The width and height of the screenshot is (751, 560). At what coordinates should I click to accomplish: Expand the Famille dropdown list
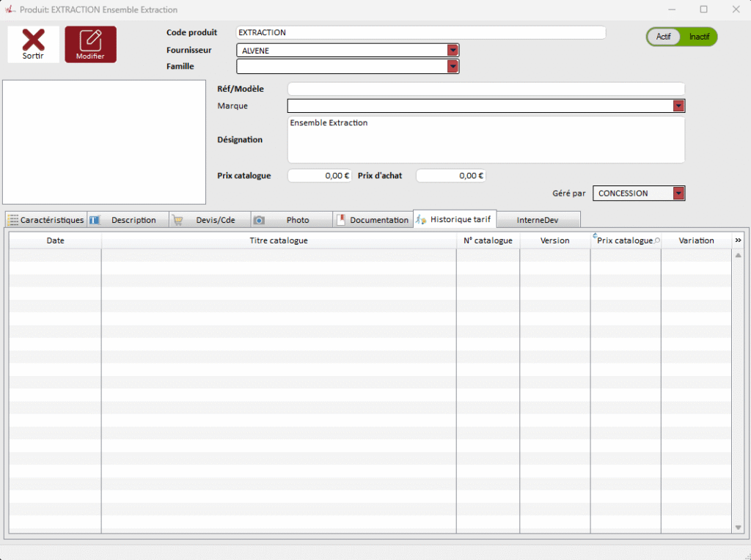click(x=453, y=67)
